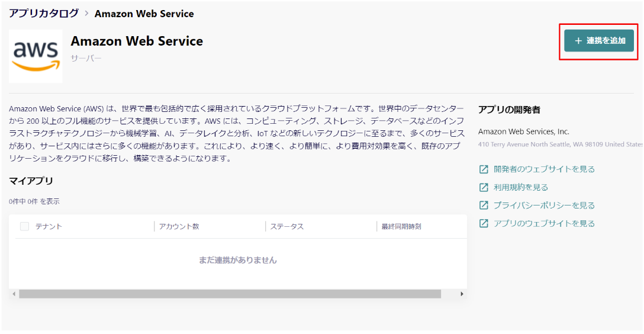Click the table's left scroll arrow
This screenshot has width=644, height=334.
14,294
